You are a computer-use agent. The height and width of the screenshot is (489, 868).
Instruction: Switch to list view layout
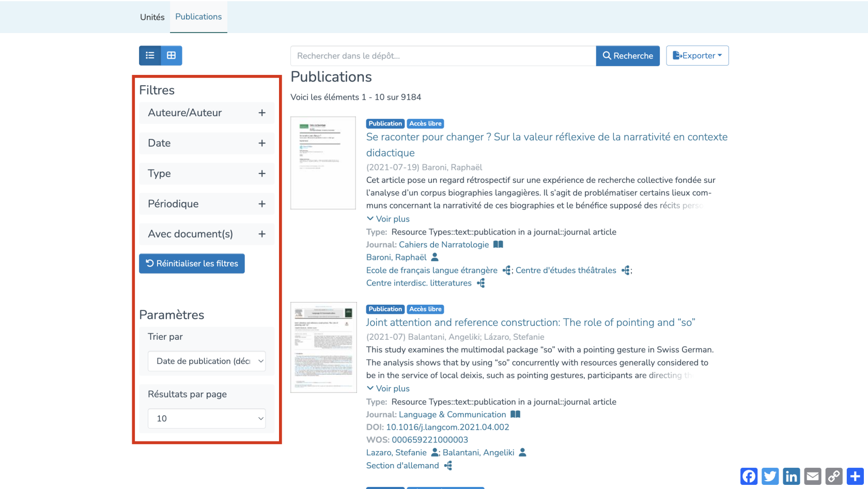click(x=150, y=55)
